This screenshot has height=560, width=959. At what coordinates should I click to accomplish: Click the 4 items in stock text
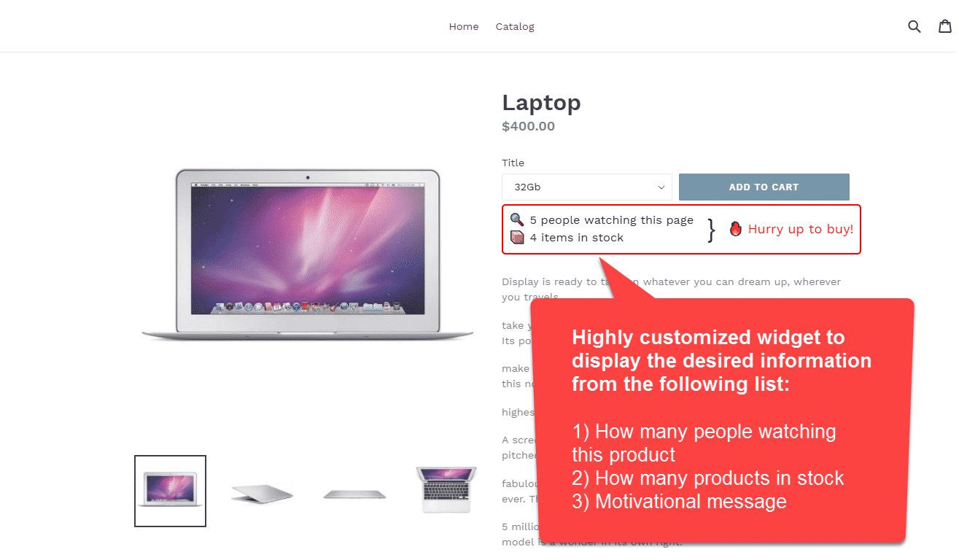(577, 238)
